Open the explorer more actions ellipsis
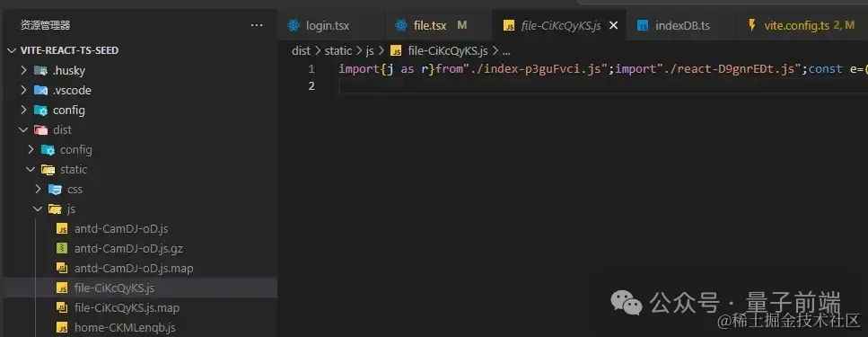Screen dimensions: 868x337 pyautogui.click(x=257, y=25)
